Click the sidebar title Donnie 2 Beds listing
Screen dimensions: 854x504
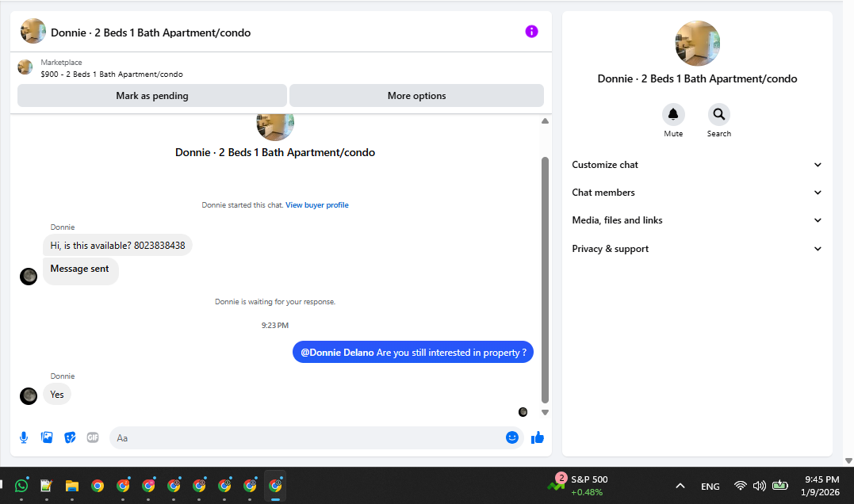(x=697, y=79)
